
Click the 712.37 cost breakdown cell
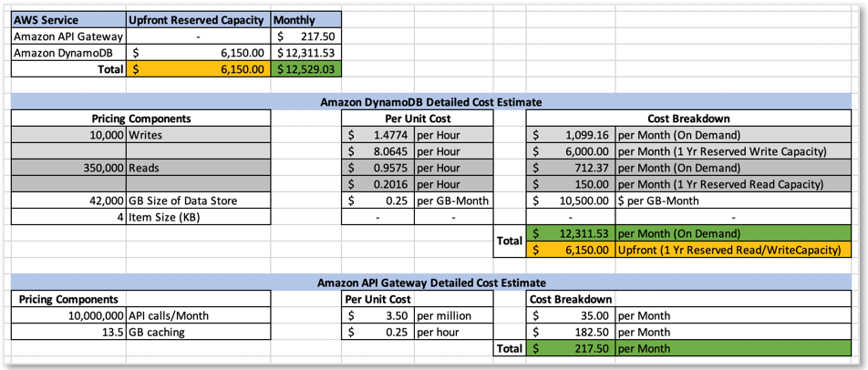570,168
